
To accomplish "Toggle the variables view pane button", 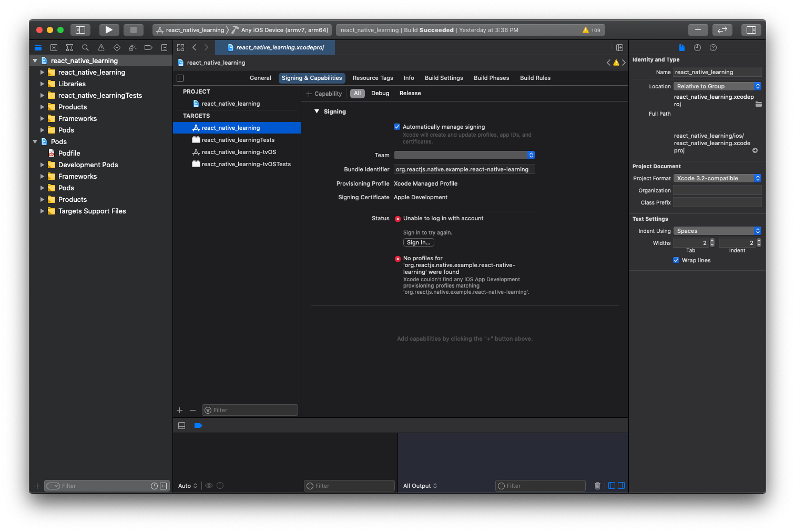I will coord(611,486).
